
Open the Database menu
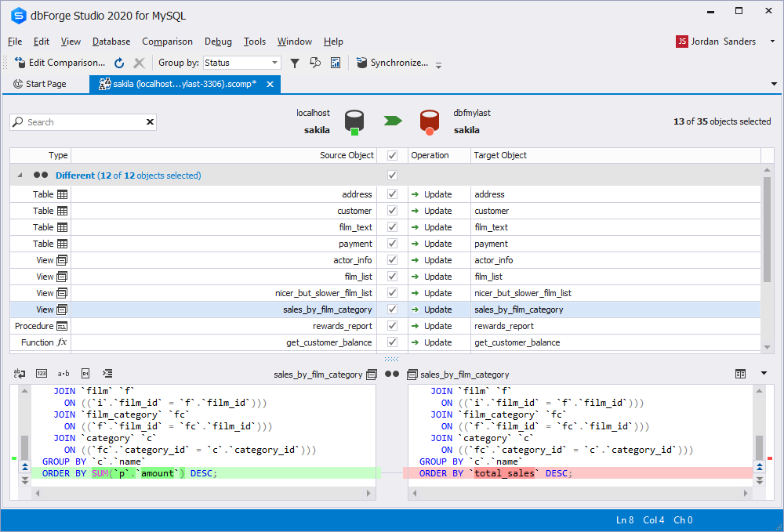pos(111,42)
